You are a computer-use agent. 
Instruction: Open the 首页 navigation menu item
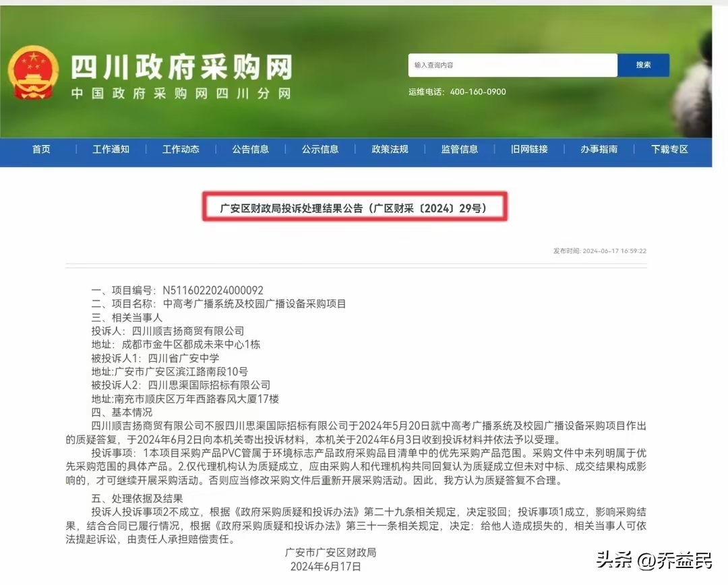pos(40,150)
